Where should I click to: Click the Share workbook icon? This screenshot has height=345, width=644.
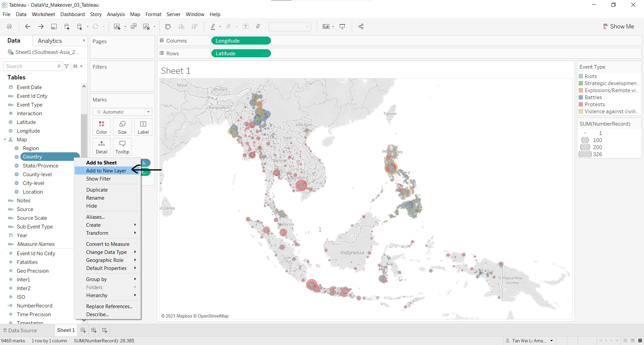coord(361,27)
